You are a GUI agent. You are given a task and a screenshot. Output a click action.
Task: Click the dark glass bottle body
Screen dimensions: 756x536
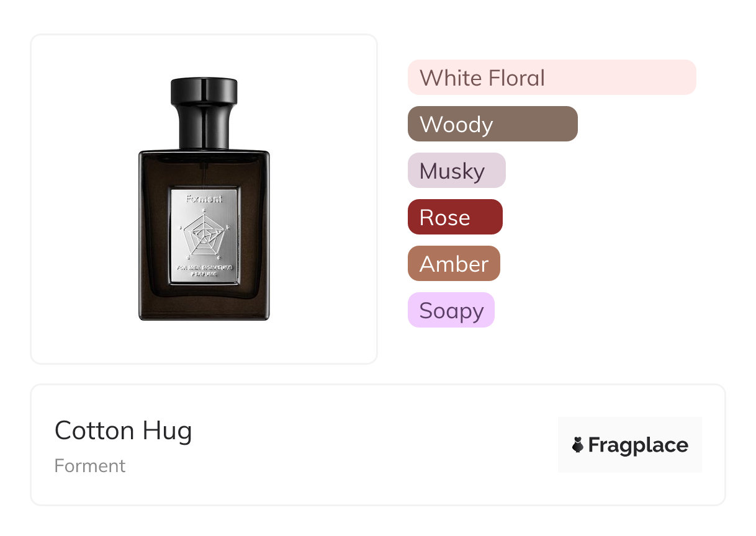[204, 234]
